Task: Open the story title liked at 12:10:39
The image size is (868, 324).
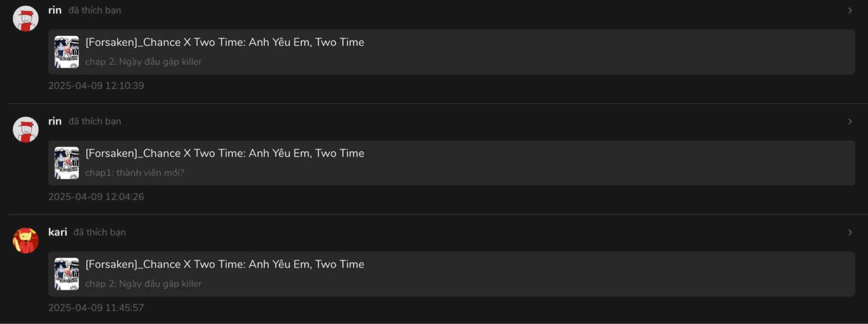Action: [x=224, y=42]
